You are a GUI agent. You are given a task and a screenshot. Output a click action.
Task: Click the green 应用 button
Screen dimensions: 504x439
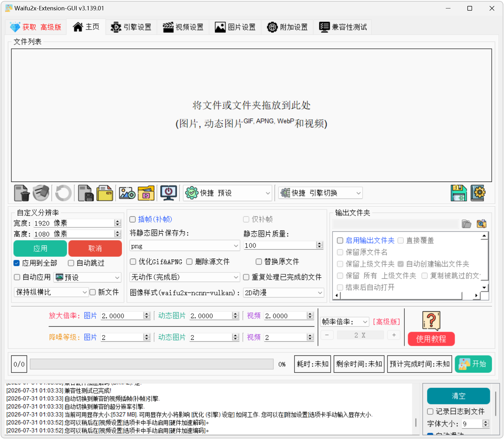pos(40,248)
